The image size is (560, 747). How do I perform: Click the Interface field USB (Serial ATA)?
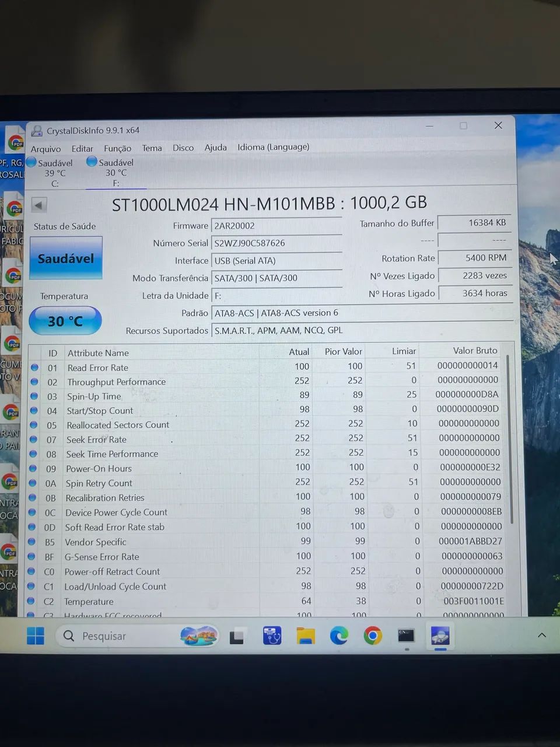276,261
